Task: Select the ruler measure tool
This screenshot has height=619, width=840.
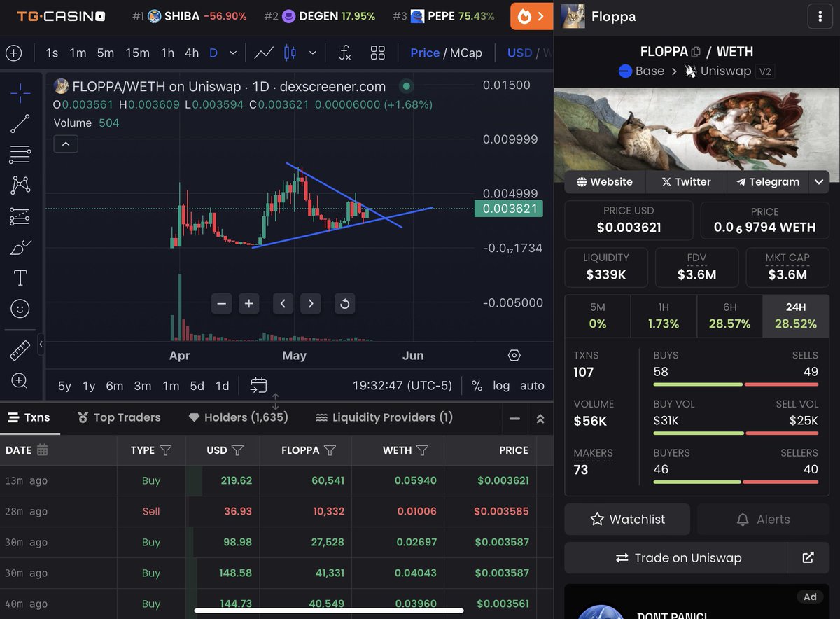Action: [x=20, y=349]
